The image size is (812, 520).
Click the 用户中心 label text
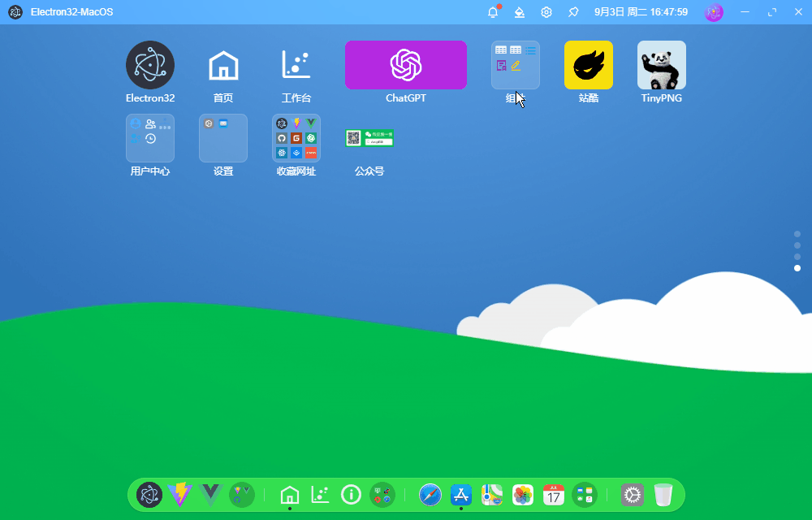[150, 171]
